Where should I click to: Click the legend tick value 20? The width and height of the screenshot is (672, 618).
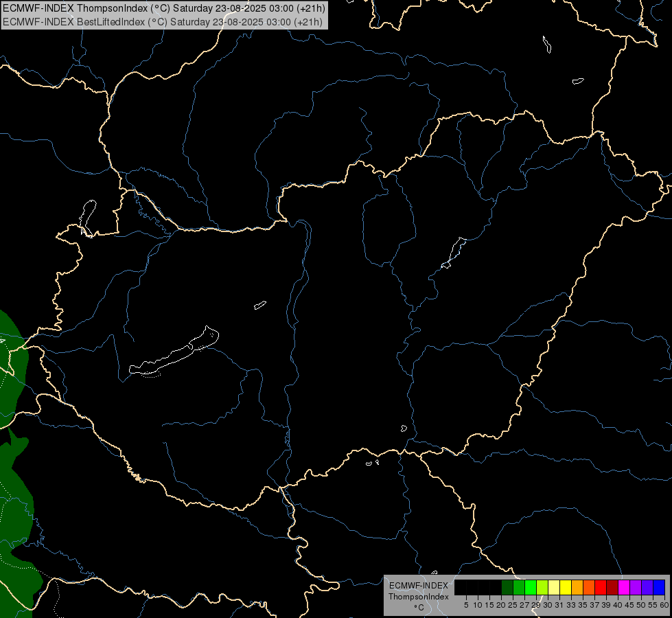[501, 605]
